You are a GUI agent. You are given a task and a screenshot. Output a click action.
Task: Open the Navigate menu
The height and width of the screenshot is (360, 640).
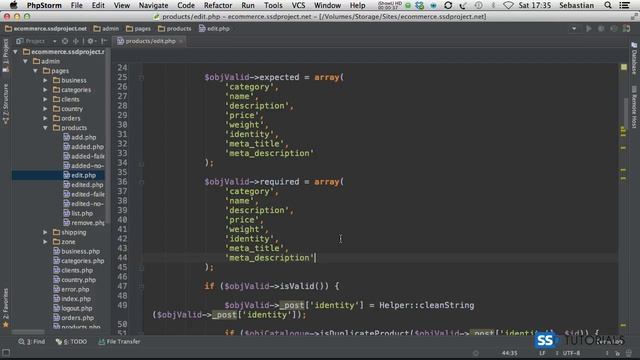[153, 5]
